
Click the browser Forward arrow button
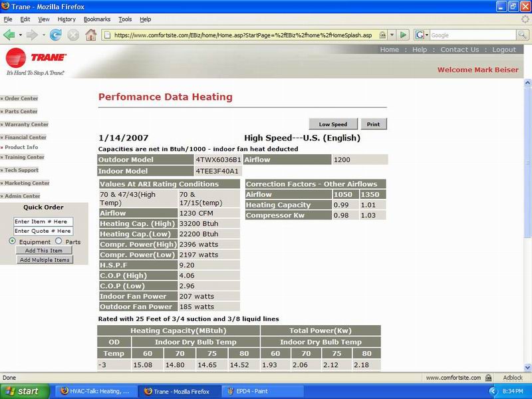[x=31, y=35]
